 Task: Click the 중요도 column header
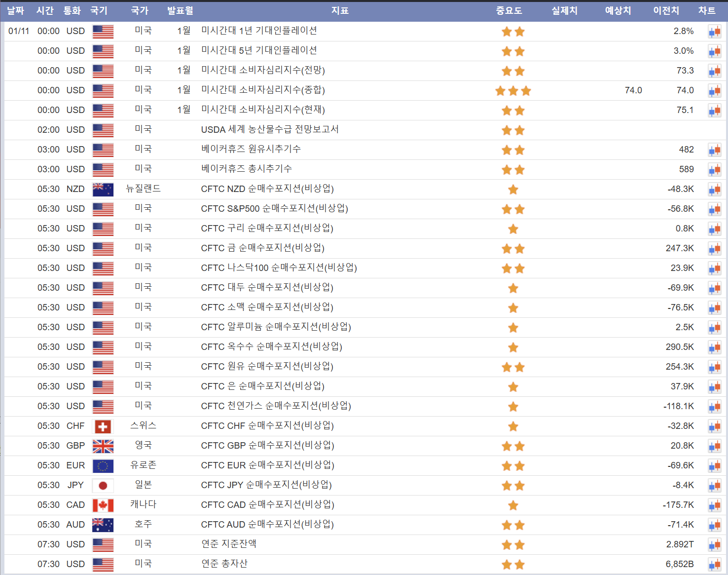tap(509, 10)
